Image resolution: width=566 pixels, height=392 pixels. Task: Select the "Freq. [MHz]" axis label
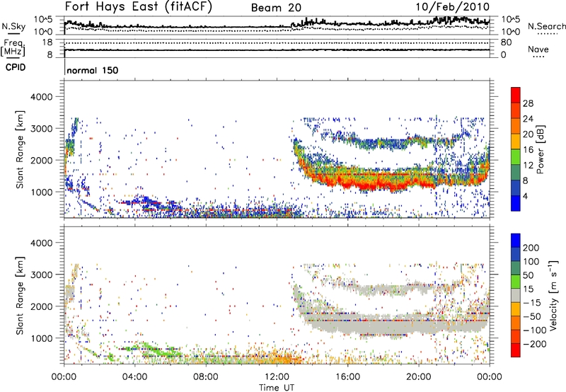pyautogui.click(x=13, y=47)
